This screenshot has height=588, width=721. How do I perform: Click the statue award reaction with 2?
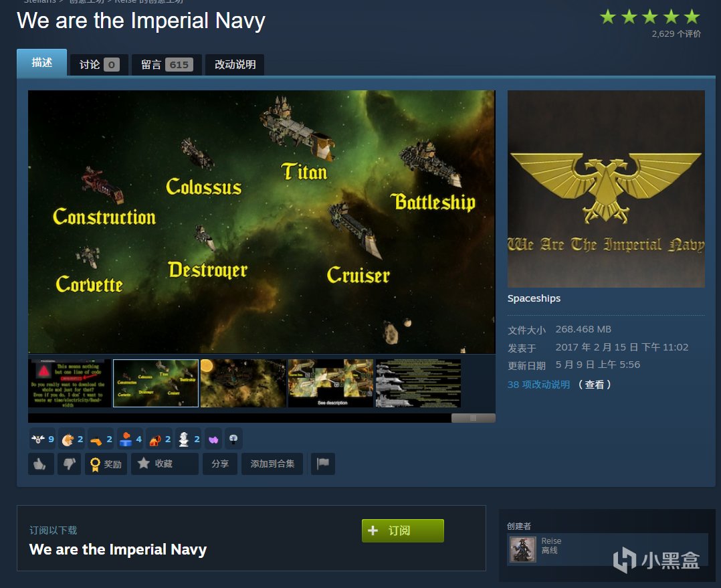(x=189, y=439)
